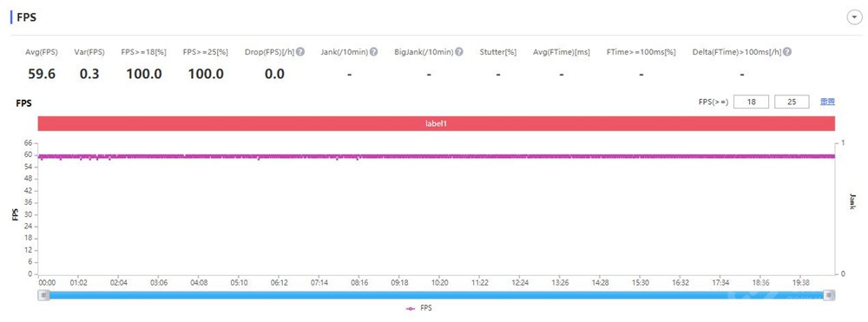
Task: Open help icon next to Delta(FTime)>100ms[/h]
Action: [786, 52]
